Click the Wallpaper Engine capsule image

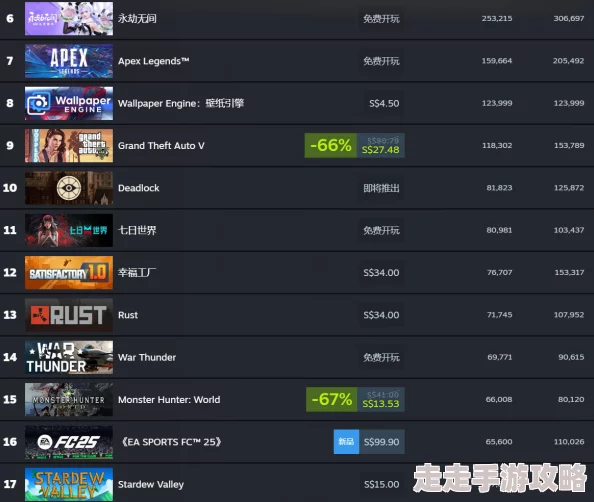click(x=69, y=103)
